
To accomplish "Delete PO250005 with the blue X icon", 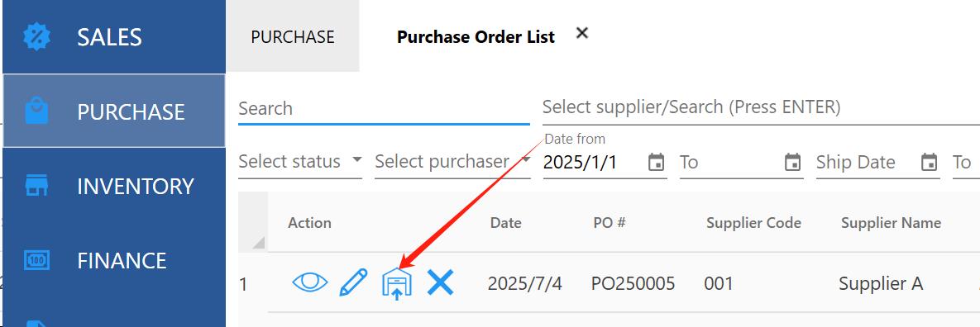I will [440, 283].
